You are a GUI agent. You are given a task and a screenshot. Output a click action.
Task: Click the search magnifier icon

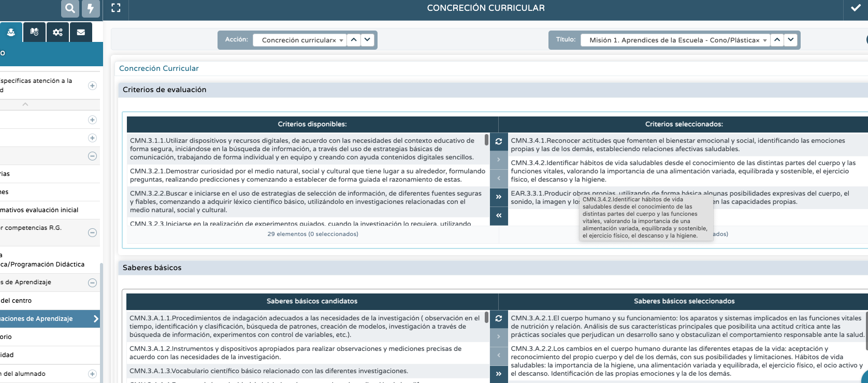pos(70,8)
